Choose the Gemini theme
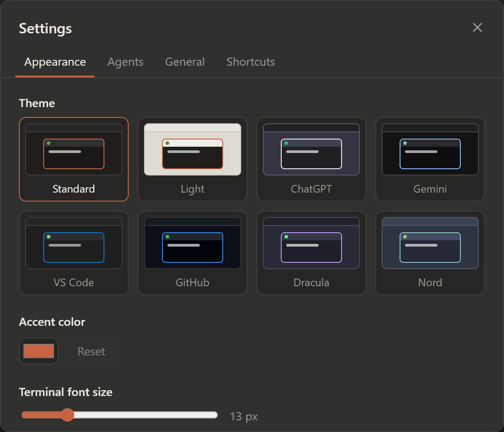Screen dimensions: 504x432 (x=430, y=159)
